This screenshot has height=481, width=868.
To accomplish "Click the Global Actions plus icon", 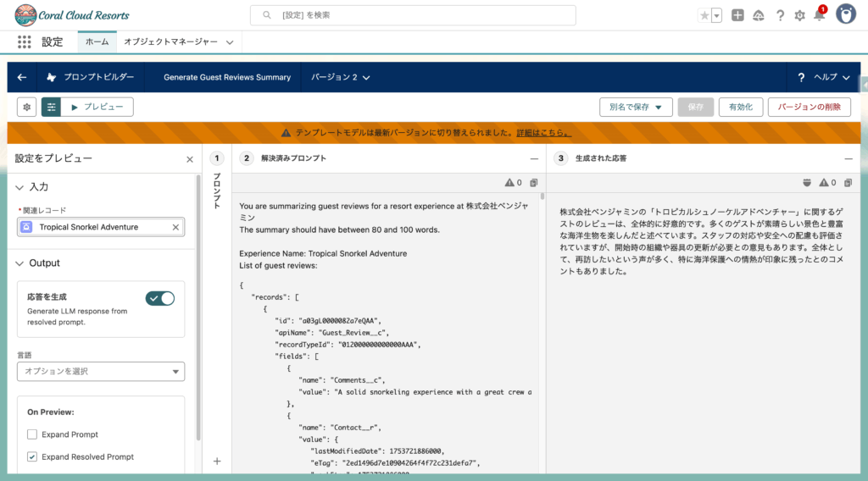I will pyautogui.click(x=738, y=15).
